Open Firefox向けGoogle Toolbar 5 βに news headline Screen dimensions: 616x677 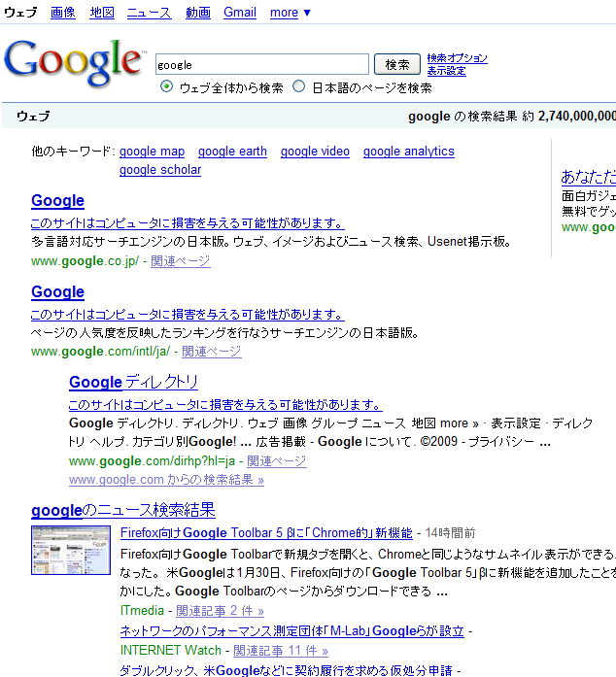(266, 533)
